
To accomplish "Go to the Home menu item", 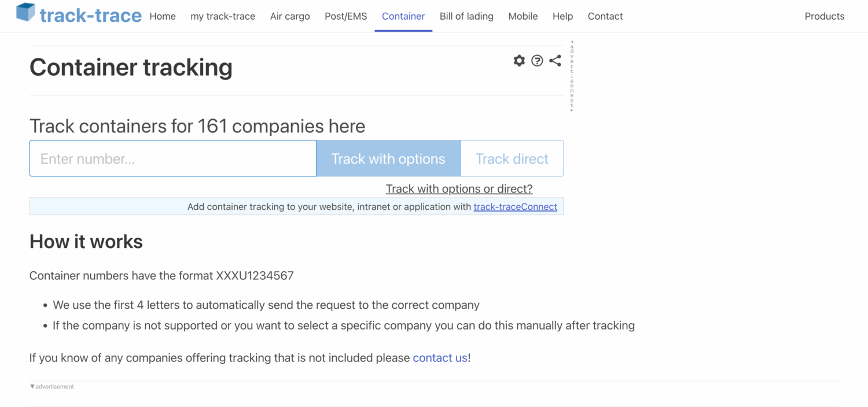I will [163, 16].
